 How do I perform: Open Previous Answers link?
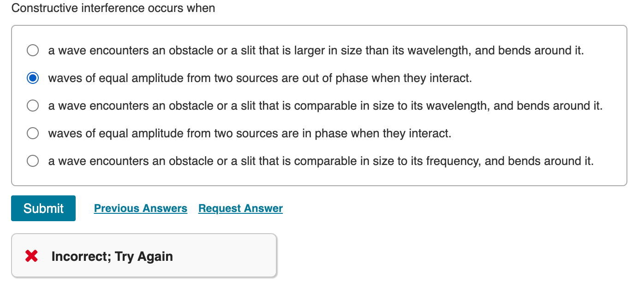coord(140,208)
